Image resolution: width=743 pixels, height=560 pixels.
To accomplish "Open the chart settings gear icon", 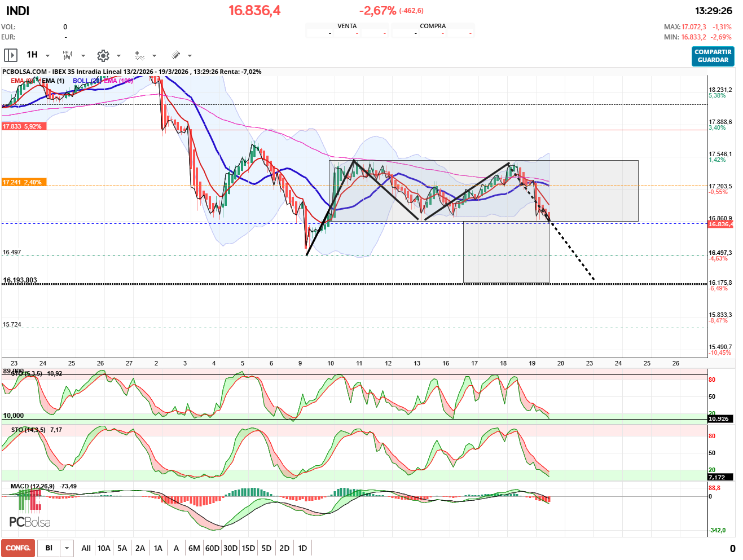I will (x=102, y=55).
